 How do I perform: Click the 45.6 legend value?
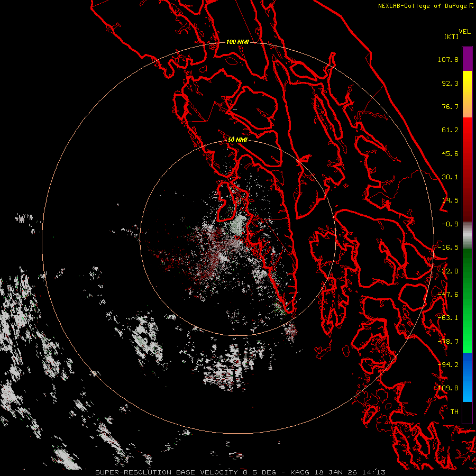[x=450, y=153]
